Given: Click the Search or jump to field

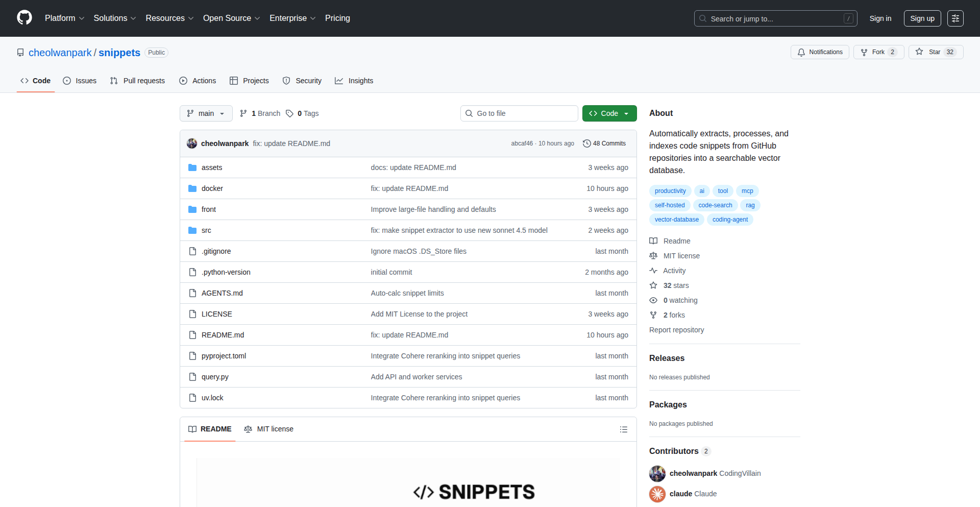Looking at the screenshot, I should (775, 18).
